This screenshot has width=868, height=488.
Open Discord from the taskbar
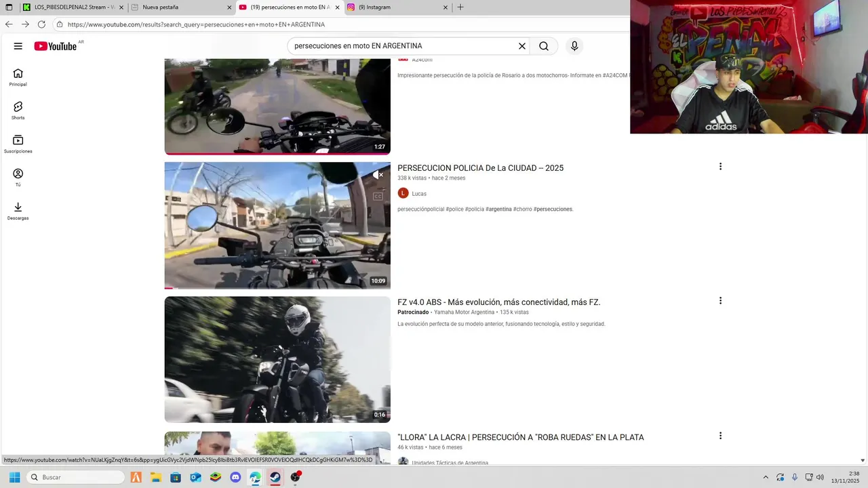235,477
